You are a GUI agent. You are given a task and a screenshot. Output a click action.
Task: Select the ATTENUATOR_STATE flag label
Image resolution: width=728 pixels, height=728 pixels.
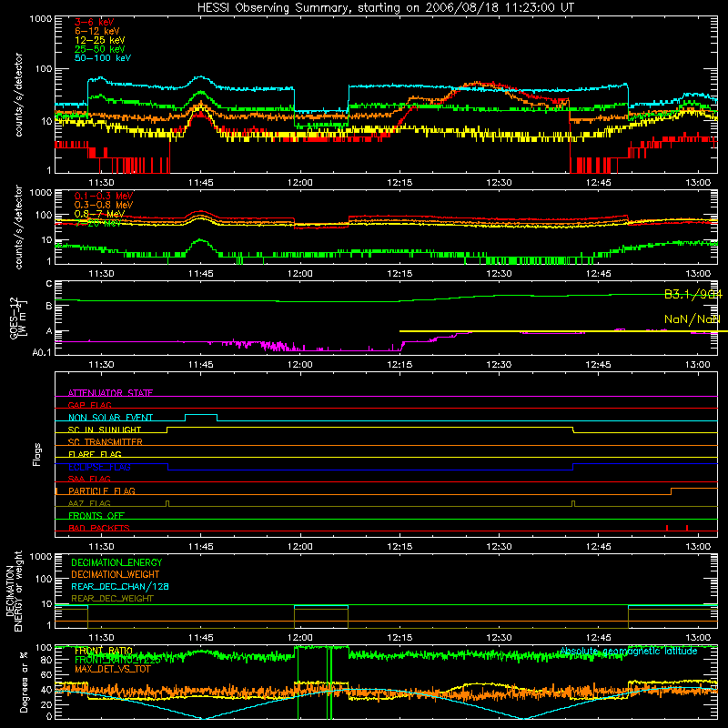(110, 393)
